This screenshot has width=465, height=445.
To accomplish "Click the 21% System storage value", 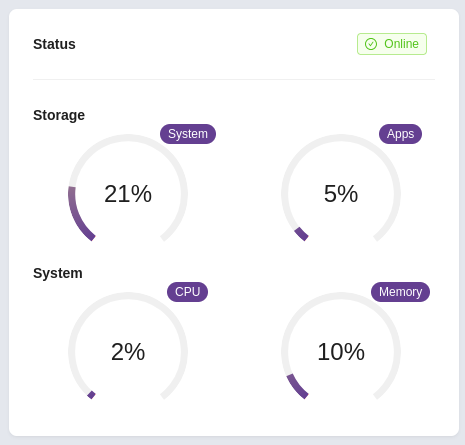I will (128, 194).
